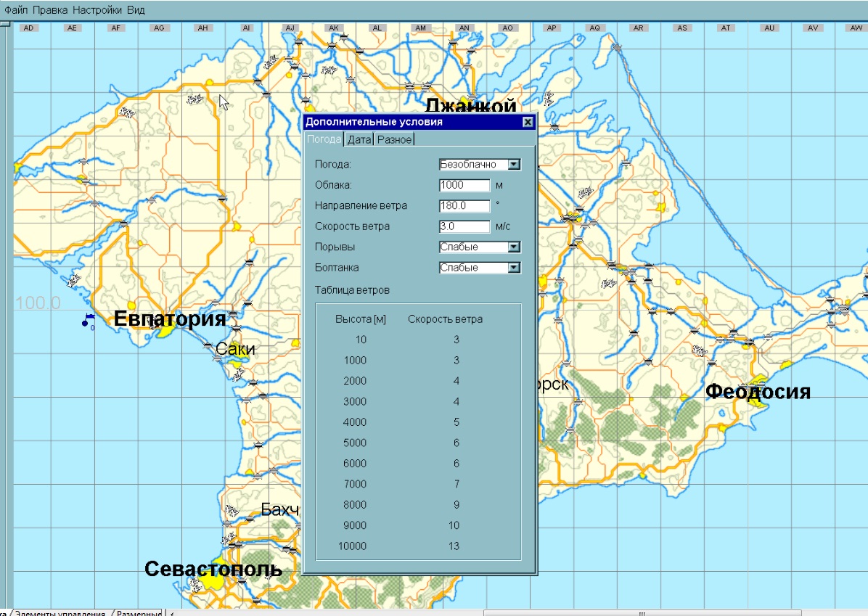Expand the Порывы dropdown
The width and height of the screenshot is (868, 616).
515,247
